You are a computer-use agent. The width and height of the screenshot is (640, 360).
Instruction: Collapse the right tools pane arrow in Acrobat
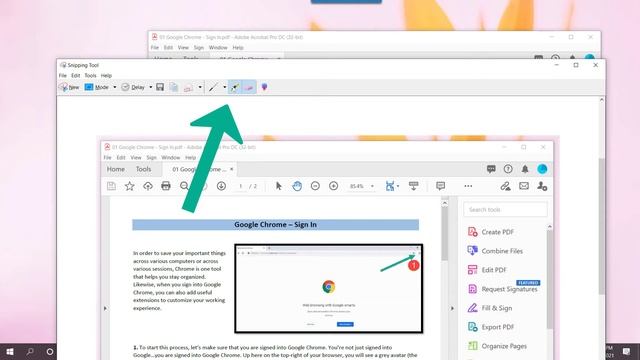(452, 308)
